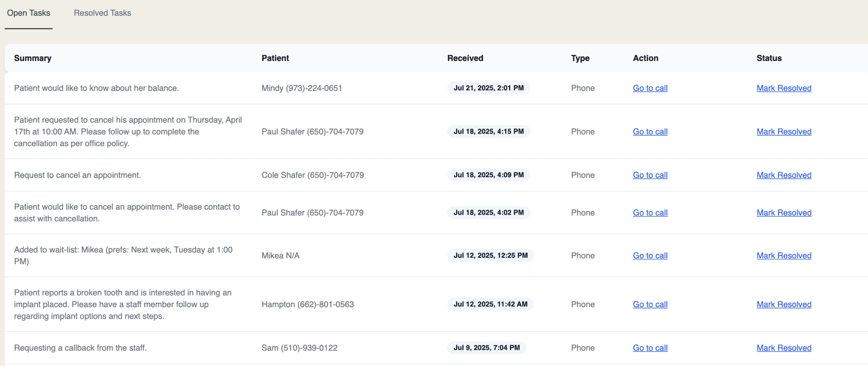Go to call for Sam's callback request
The height and width of the screenshot is (366, 868).
[x=650, y=348]
